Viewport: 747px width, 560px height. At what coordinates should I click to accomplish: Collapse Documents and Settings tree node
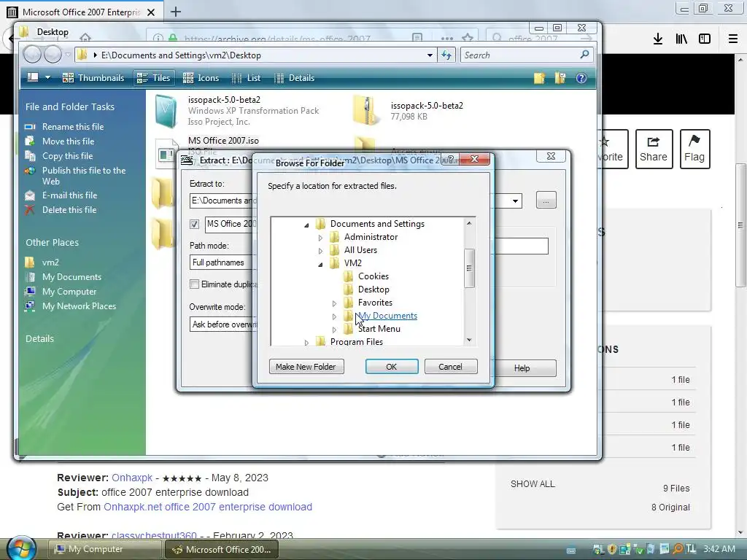click(306, 225)
